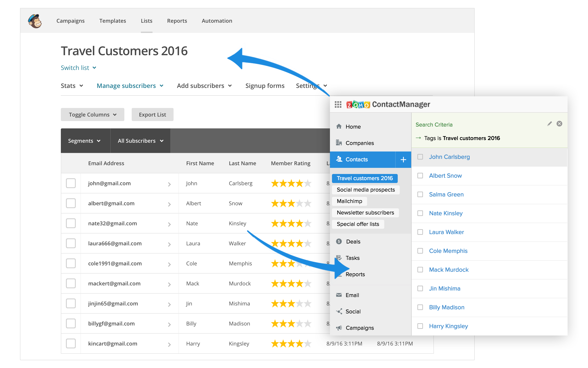Open John Carlsberg contact link
The height and width of the screenshot is (368, 588).
pos(449,157)
